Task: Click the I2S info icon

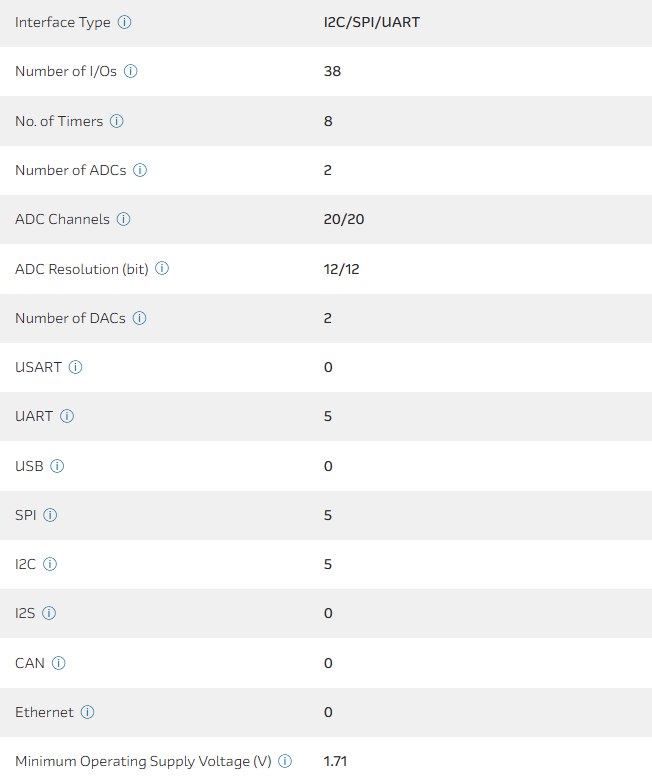Action: click(x=49, y=613)
